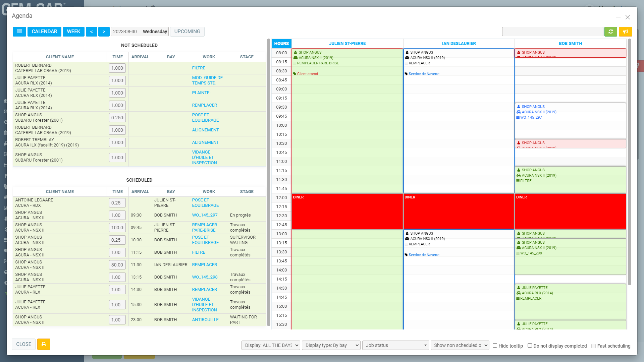
Task: Click time field 100.0 in scheduled list
Action: tap(117, 228)
